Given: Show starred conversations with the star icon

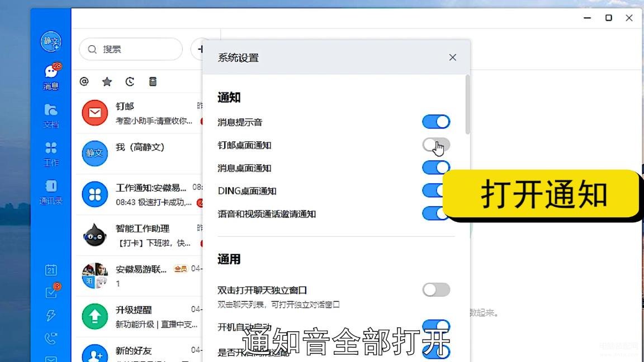Looking at the screenshot, I should (x=107, y=81).
